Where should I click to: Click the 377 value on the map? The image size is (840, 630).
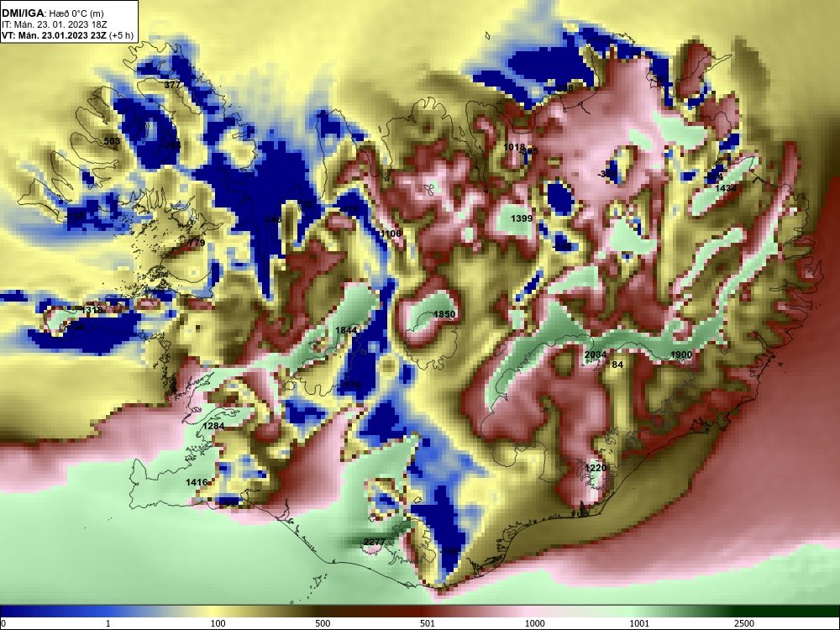pos(172,85)
